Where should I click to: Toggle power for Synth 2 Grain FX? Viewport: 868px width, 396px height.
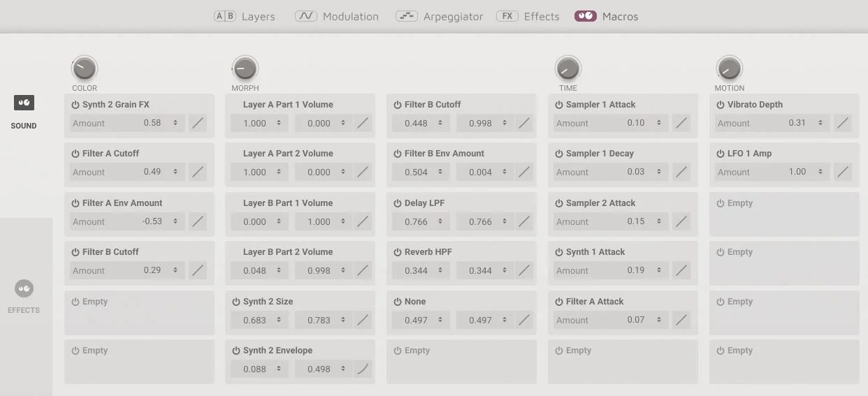pyautogui.click(x=75, y=105)
